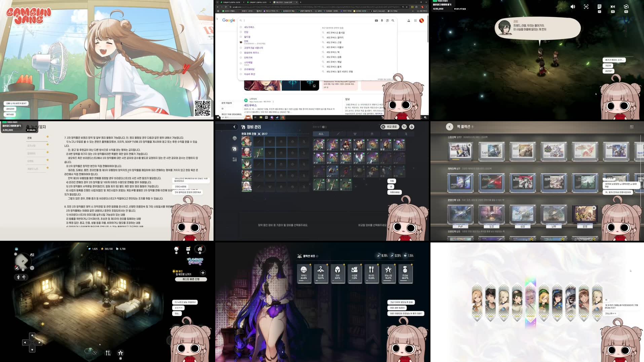Click the home icon in the house scene HUD
Screen dimensions: 644x362
[200, 249]
